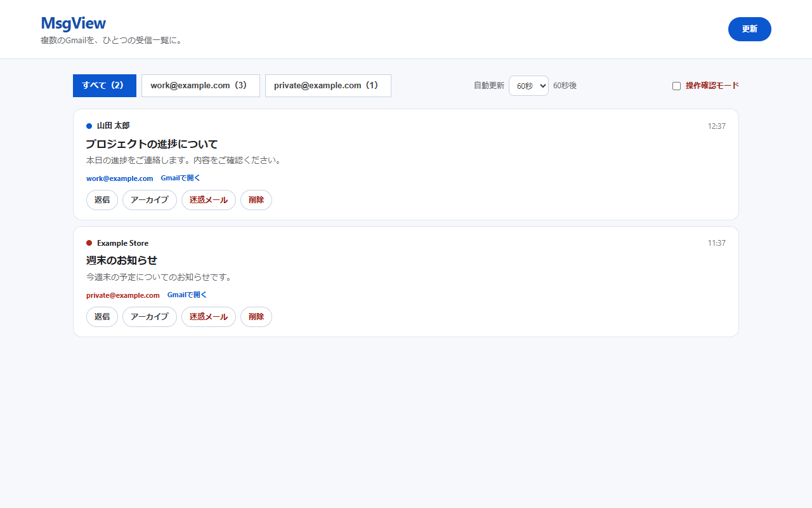Viewport: 812px width, 508px height.
Task: Reply to プロジェクトの進捗について message
Action: point(102,200)
